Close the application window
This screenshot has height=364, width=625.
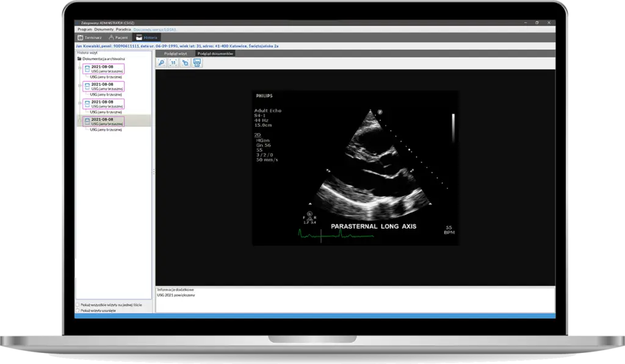coord(549,23)
